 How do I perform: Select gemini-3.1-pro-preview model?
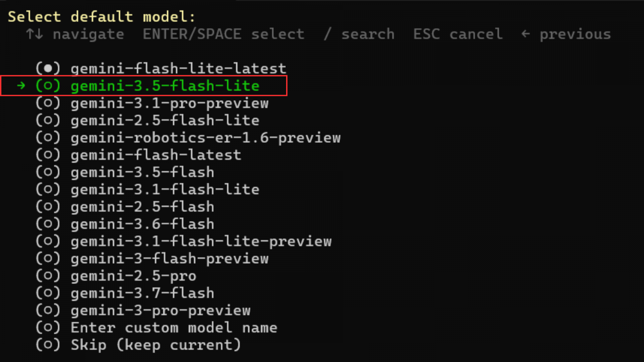pyautogui.click(x=152, y=103)
